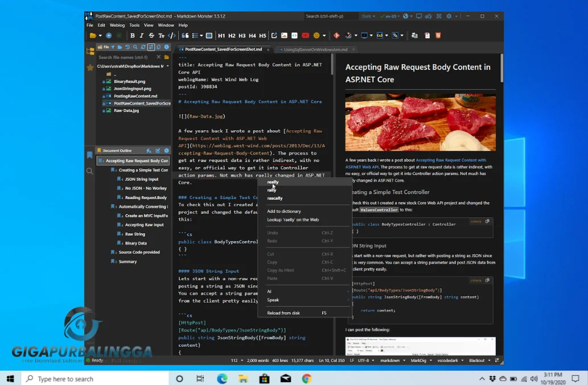Image resolution: width=588 pixels, height=385 pixels.
Task: Click the Search file names input field
Action: 126,57
